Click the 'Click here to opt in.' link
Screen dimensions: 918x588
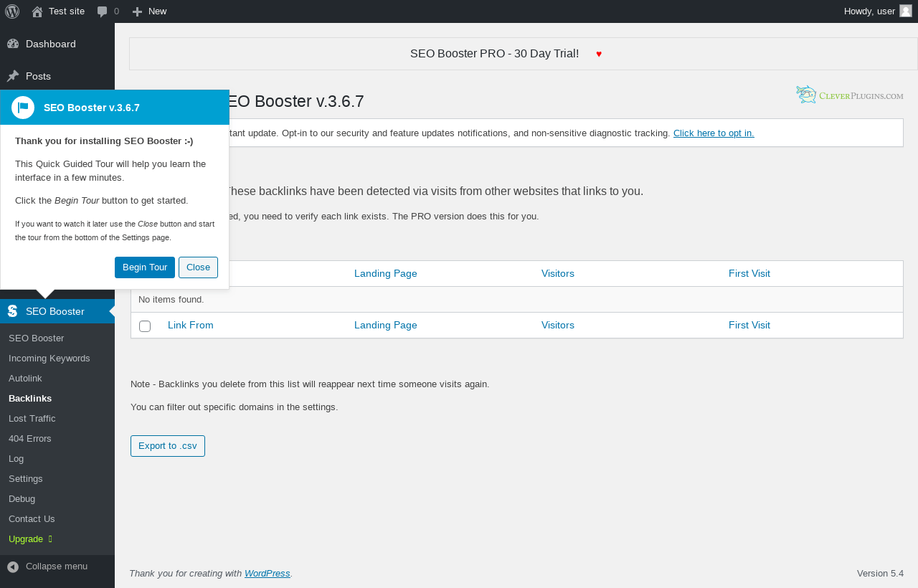[x=714, y=133]
